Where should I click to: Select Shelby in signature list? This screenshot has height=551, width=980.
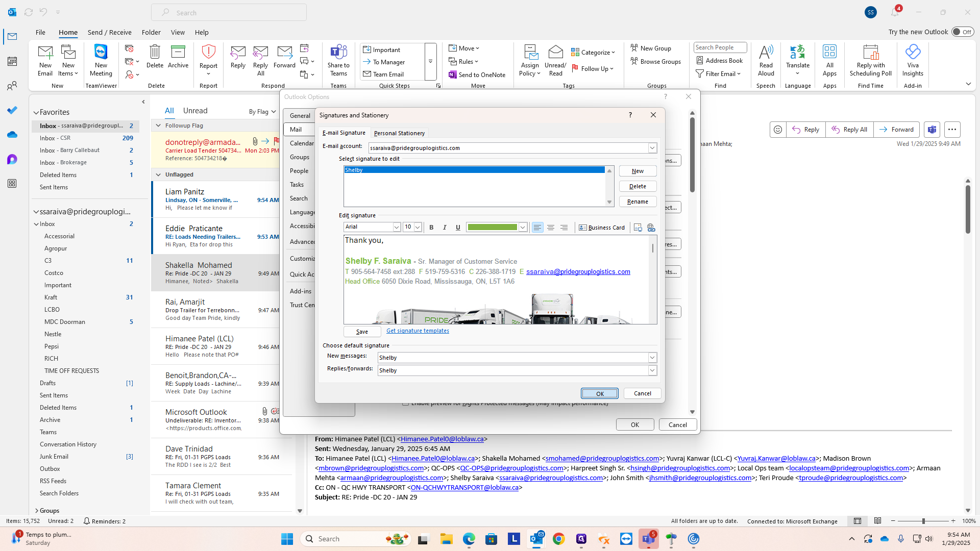pyautogui.click(x=474, y=170)
